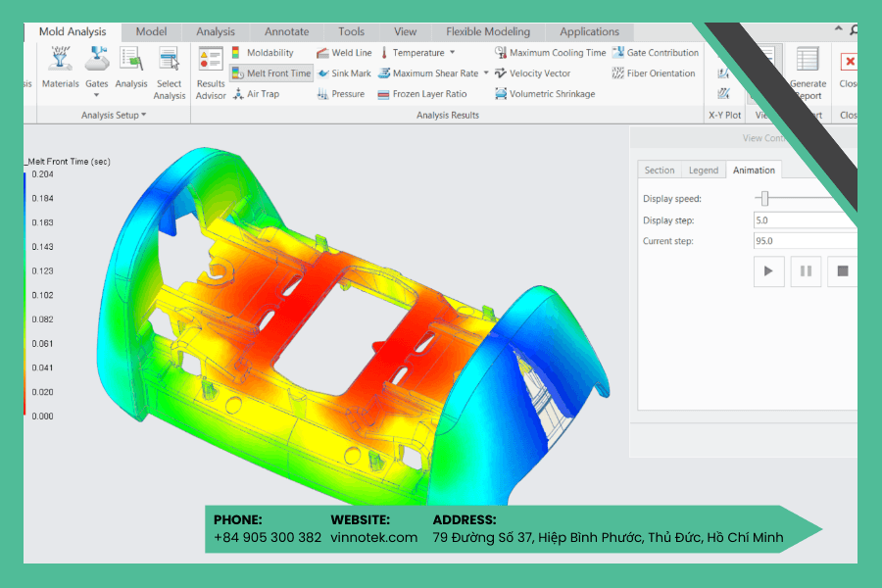Pause the animation playback
Viewport: 882px width, 588px height.
807,271
